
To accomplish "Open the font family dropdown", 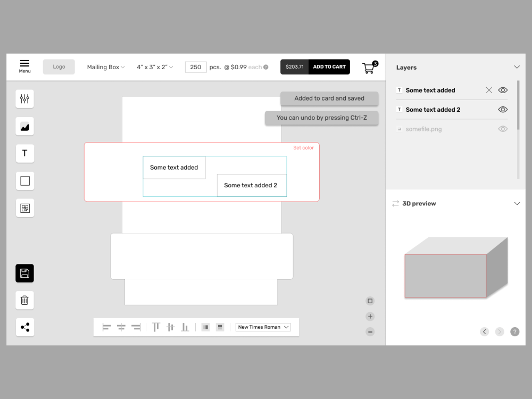I will [x=263, y=327].
